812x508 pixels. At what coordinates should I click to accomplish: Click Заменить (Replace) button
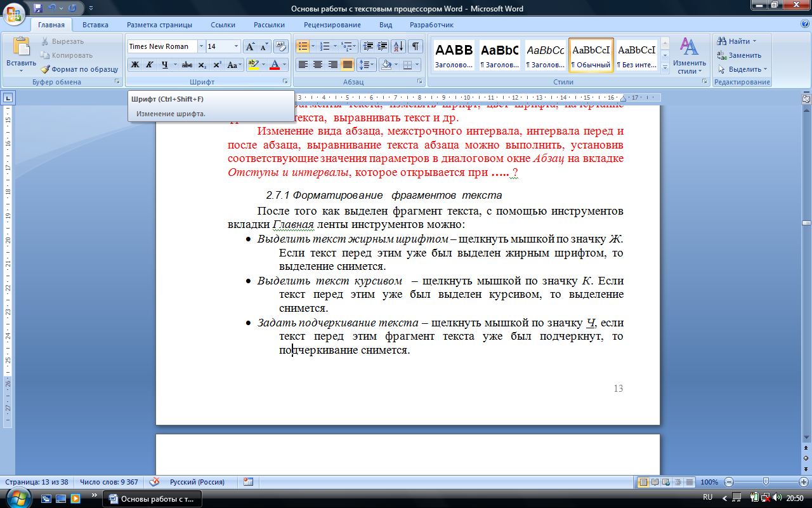tap(740, 55)
